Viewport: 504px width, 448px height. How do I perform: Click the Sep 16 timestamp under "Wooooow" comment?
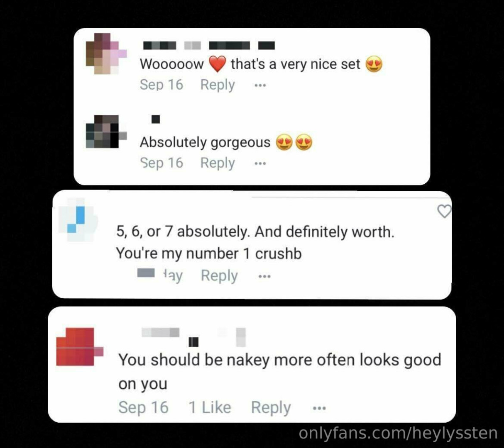coord(161,85)
